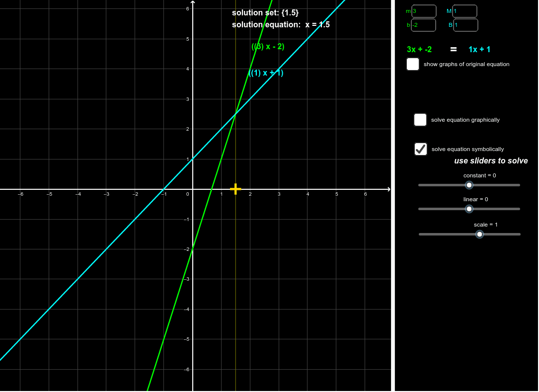The width and height of the screenshot is (539, 392).
Task: Click the 'solve equation graphically' label
Action: (x=465, y=120)
